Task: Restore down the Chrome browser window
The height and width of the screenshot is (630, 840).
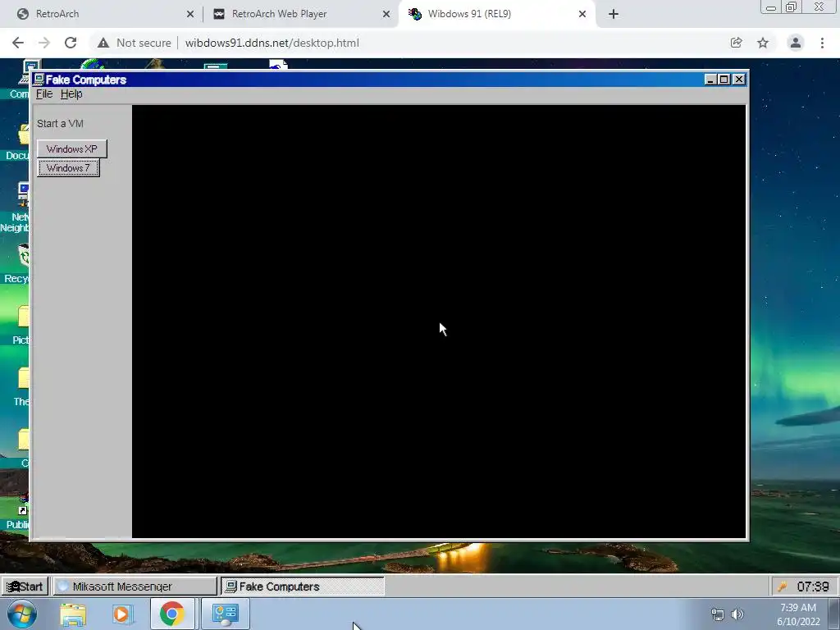Action: 792,7
